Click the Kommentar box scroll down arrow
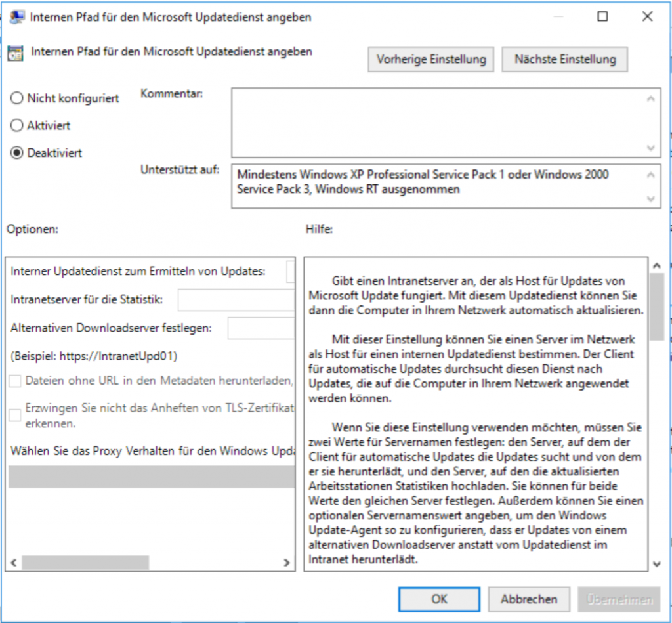Image resolution: width=672 pixels, height=623 pixels. click(x=650, y=148)
